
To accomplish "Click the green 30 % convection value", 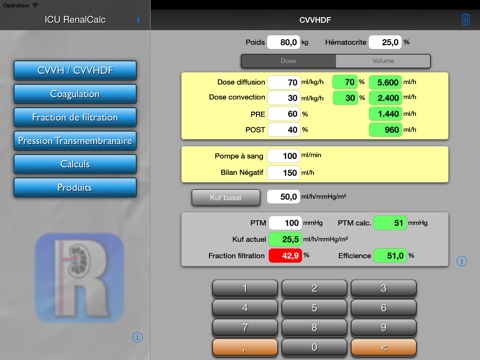I will (345, 98).
